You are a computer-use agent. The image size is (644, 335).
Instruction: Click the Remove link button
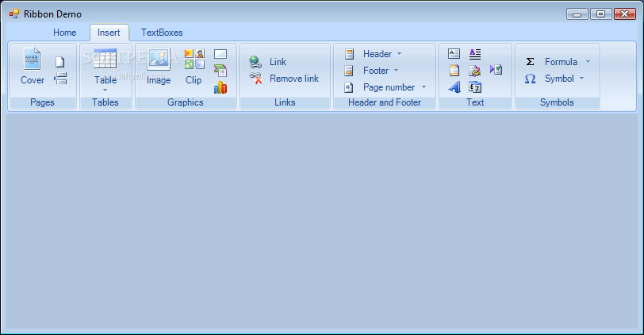[284, 79]
